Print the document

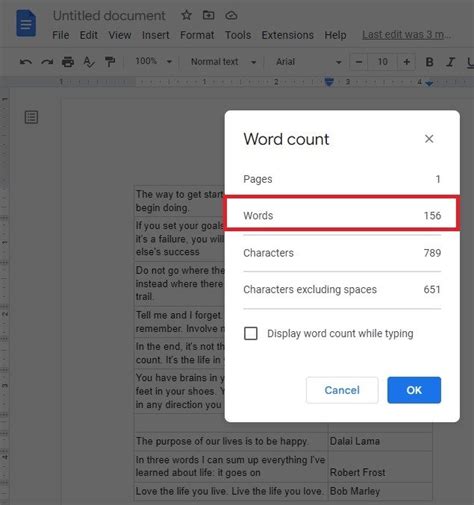68,62
